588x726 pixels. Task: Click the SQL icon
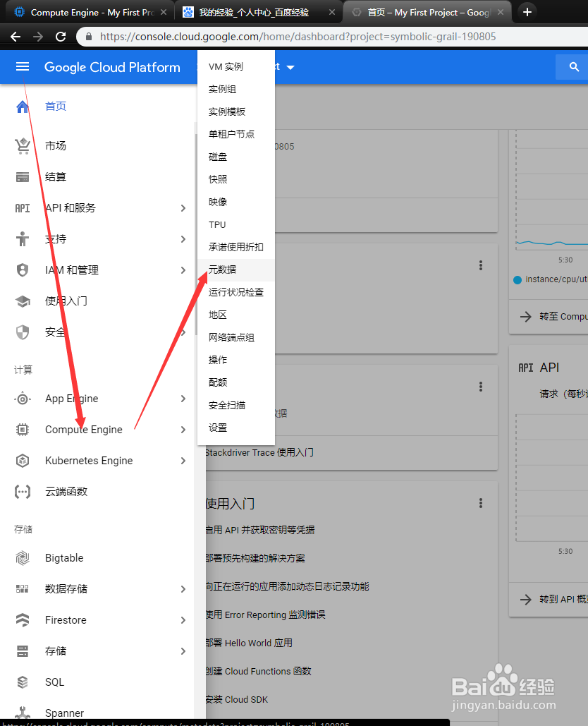[x=22, y=682]
